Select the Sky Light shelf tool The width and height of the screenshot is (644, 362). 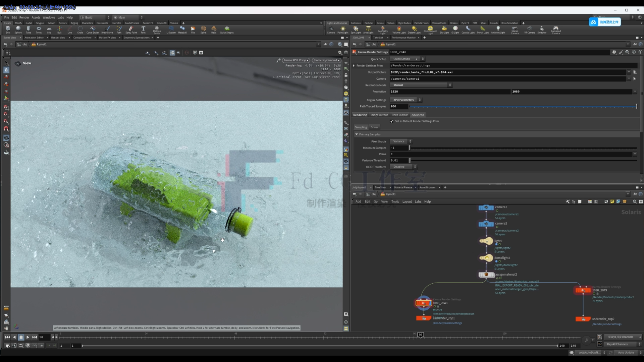point(444,29)
